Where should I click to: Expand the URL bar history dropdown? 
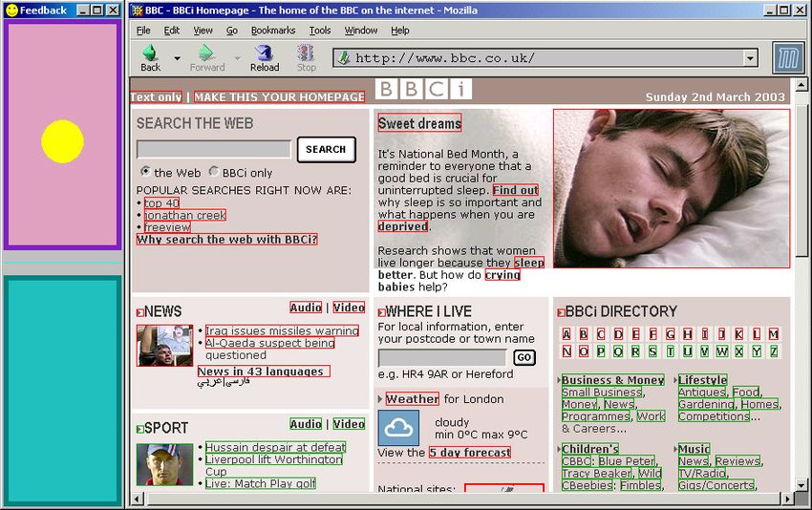pyautogui.click(x=750, y=58)
